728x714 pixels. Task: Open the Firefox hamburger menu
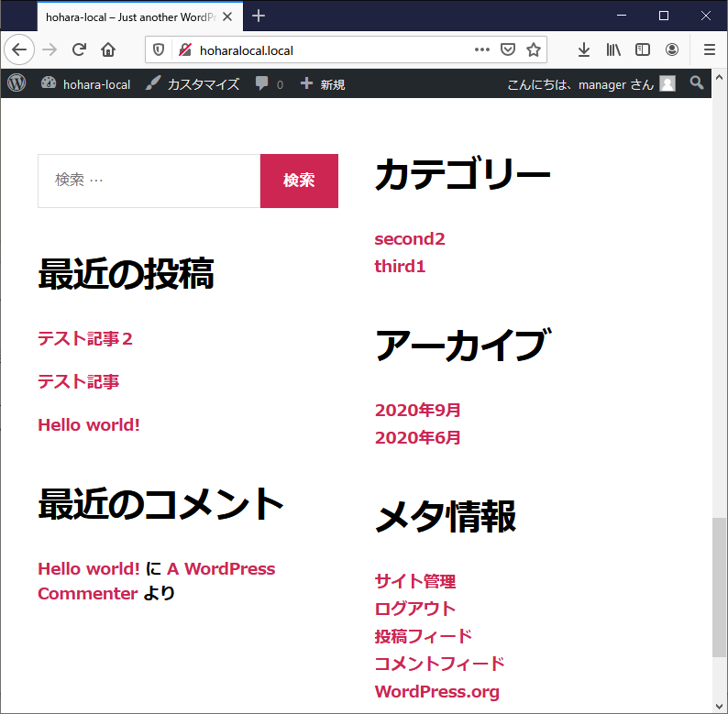709,49
